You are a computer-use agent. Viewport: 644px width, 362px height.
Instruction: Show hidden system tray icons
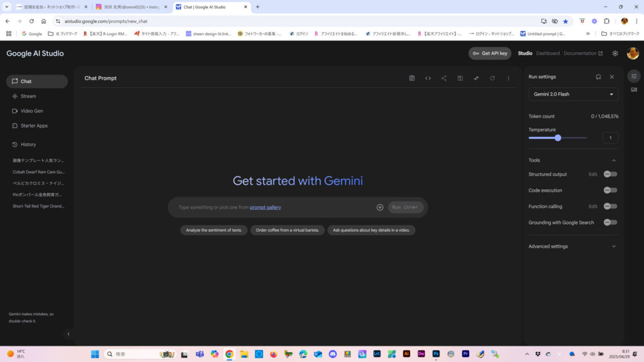tap(527, 354)
